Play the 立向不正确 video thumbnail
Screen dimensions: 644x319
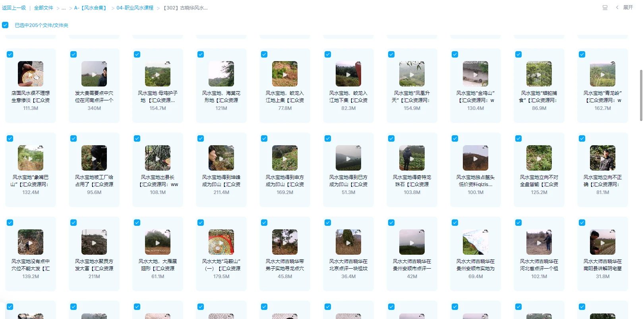[603, 158]
